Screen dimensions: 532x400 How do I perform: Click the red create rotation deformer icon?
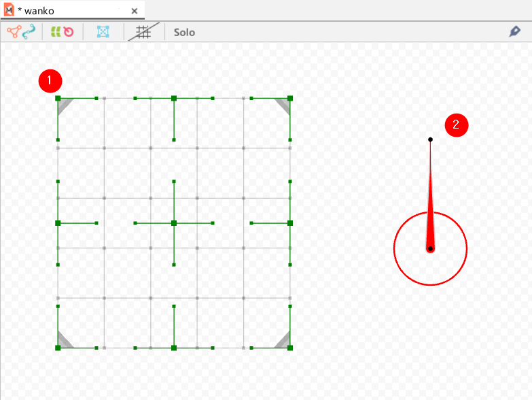click(69, 32)
